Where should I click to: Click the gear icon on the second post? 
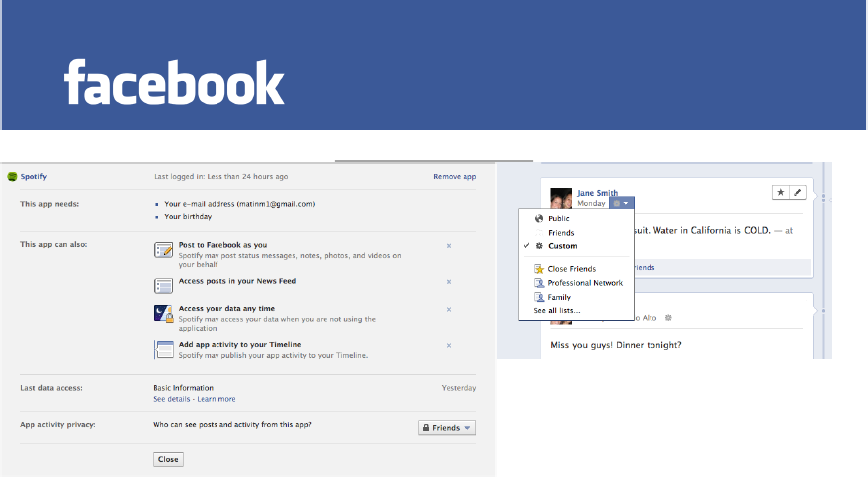click(x=668, y=318)
